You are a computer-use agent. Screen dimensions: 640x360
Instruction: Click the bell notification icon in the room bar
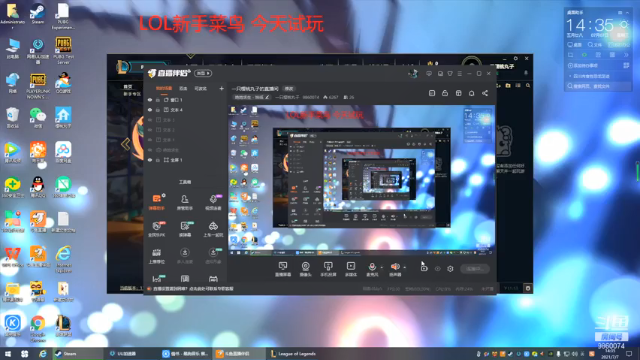471,93
